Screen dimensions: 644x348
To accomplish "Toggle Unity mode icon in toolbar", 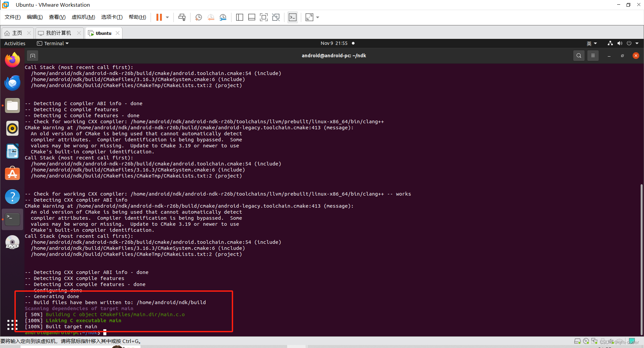I will [x=276, y=17].
